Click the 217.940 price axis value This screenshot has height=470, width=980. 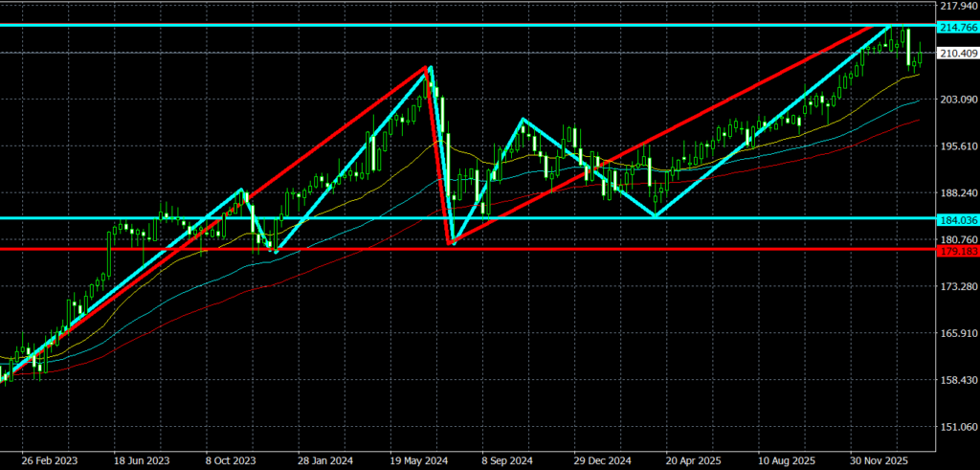tap(957, 6)
